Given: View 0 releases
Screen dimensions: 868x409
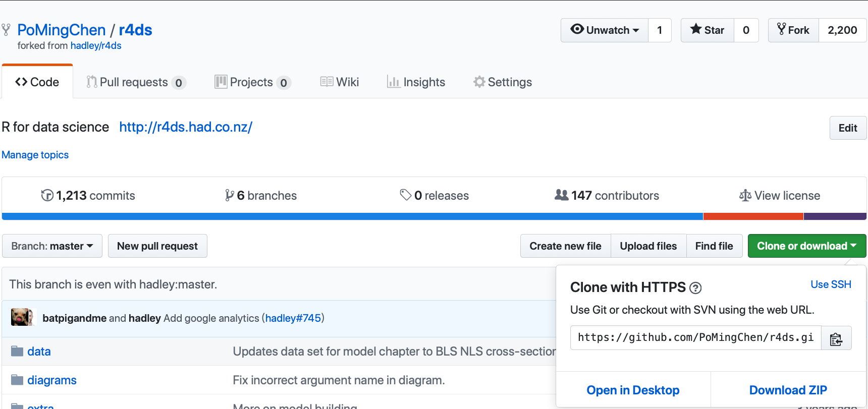Looking at the screenshot, I should pos(434,195).
